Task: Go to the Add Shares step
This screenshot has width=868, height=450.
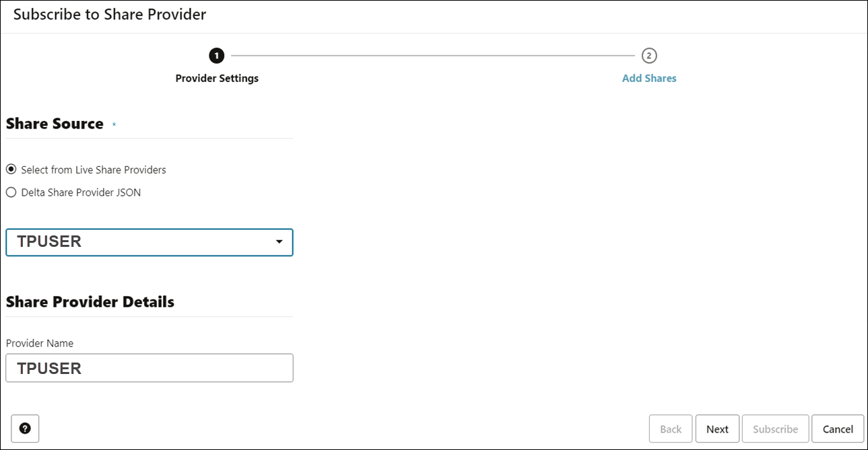Action: (x=649, y=78)
